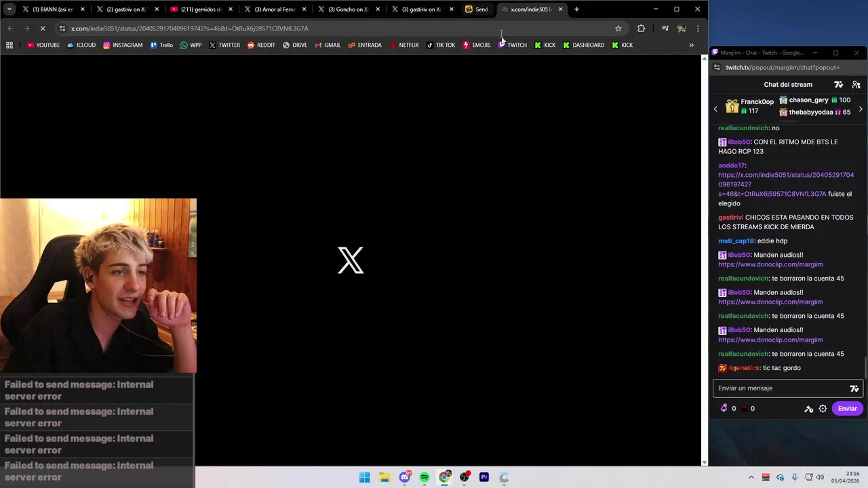868x488 pixels.
Task: Open TWITTER bookmark
Action: click(x=224, y=45)
